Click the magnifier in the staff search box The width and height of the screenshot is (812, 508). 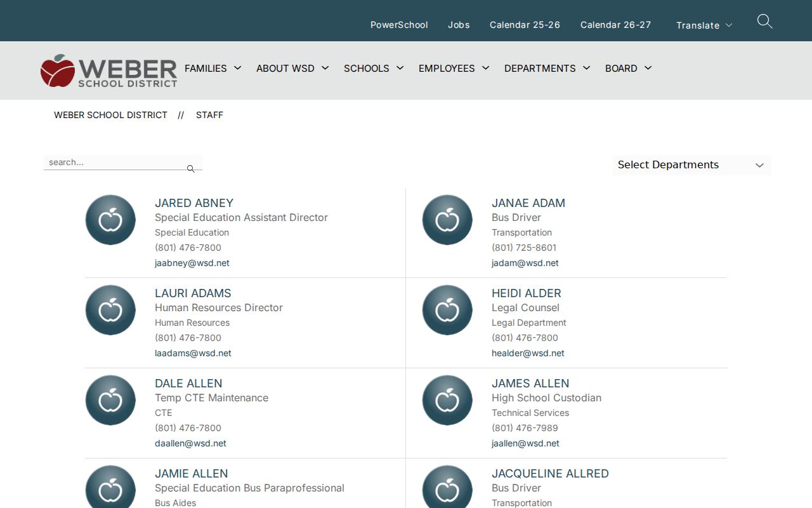tap(190, 169)
